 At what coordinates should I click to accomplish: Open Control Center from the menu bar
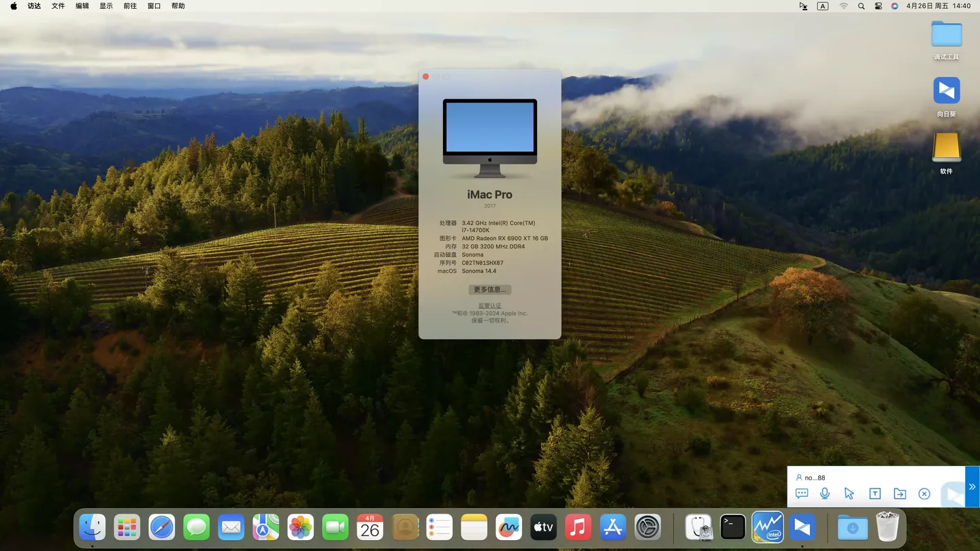tap(879, 6)
